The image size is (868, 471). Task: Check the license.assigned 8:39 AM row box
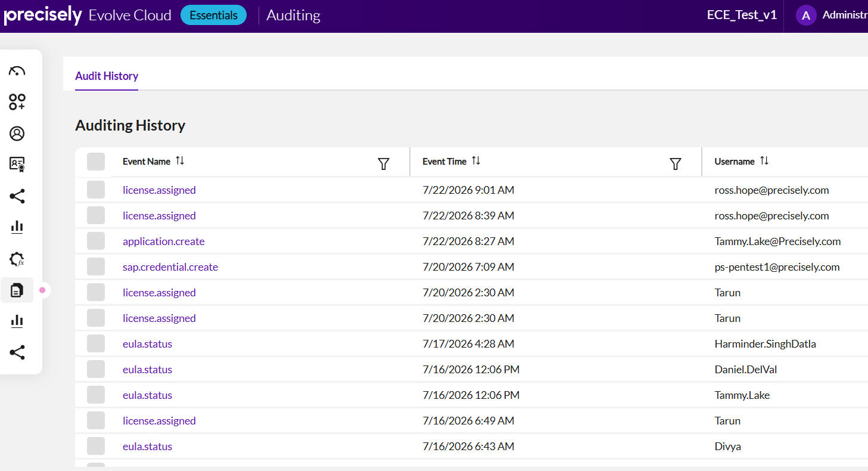click(x=96, y=216)
